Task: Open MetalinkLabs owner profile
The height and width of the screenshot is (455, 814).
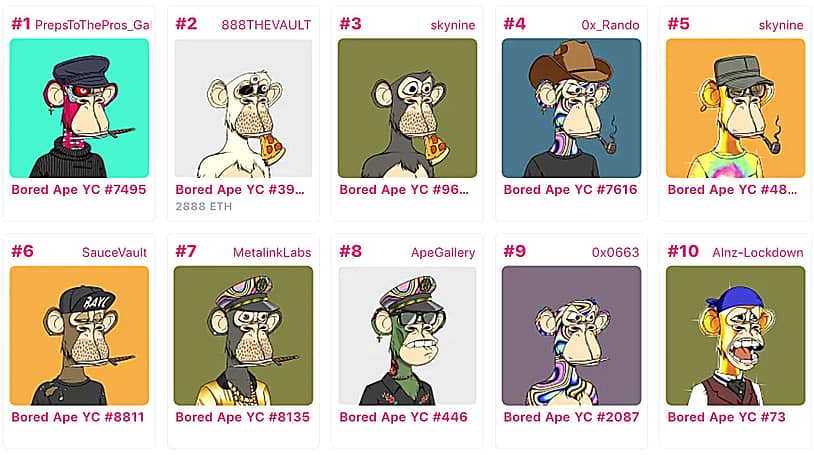Action: (x=272, y=252)
